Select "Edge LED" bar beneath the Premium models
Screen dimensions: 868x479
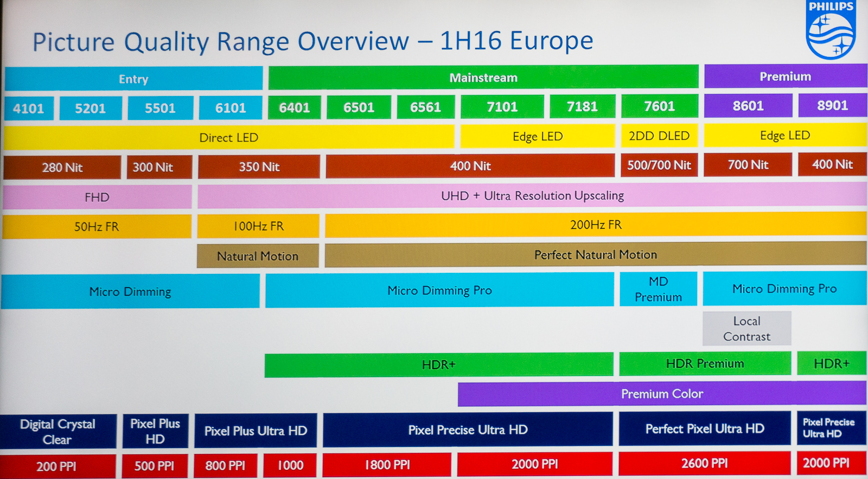[785, 135]
